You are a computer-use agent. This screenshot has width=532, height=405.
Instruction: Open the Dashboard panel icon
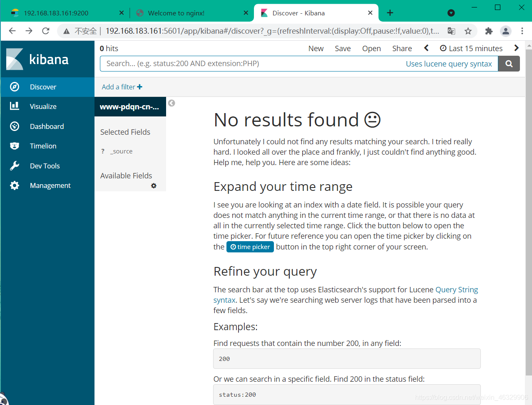tap(15, 126)
